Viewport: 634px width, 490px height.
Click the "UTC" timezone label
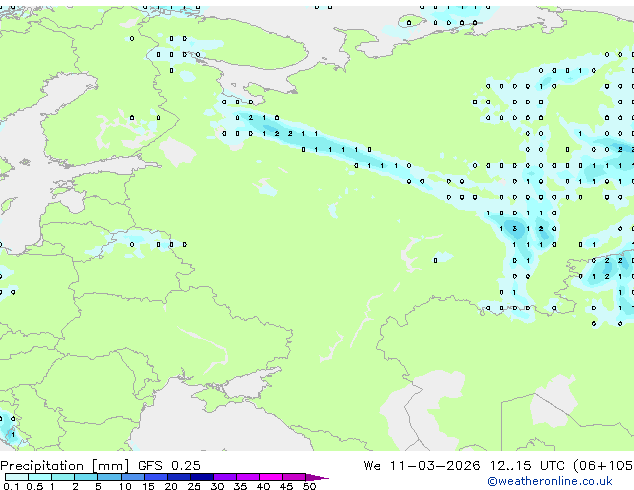coord(552,465)
